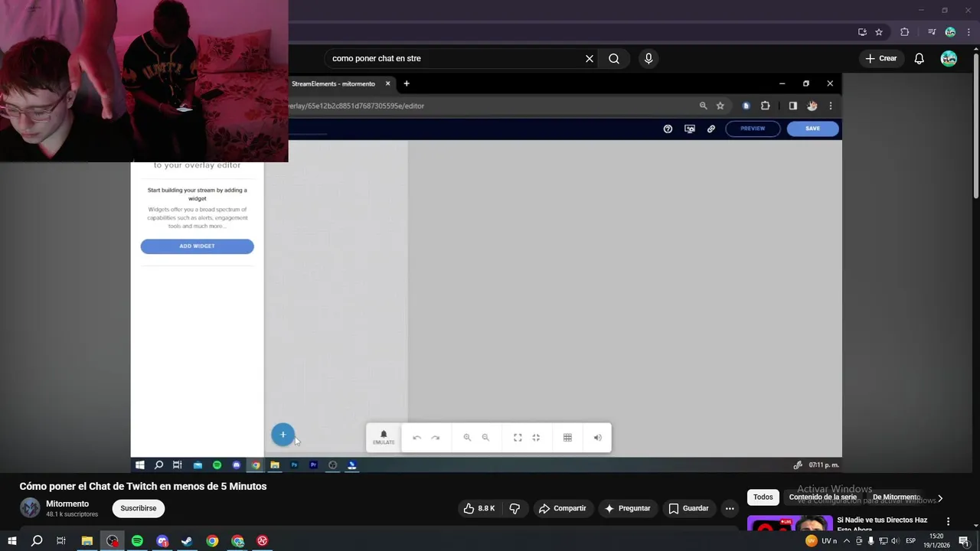Open the Emulate bell in the editor toolbar
Image resolution: width=980 pixels, height=551 pixels.
click(x=384, y=437)
